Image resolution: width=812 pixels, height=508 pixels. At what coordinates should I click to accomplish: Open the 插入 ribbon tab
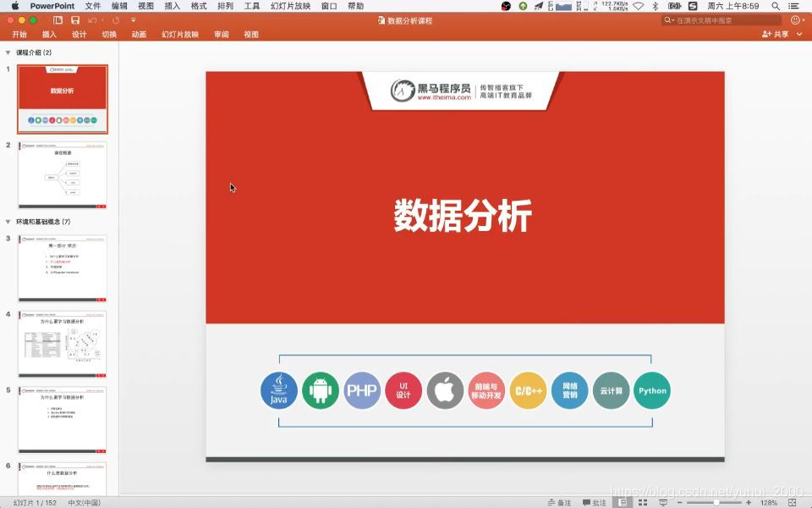click(49, 34)
